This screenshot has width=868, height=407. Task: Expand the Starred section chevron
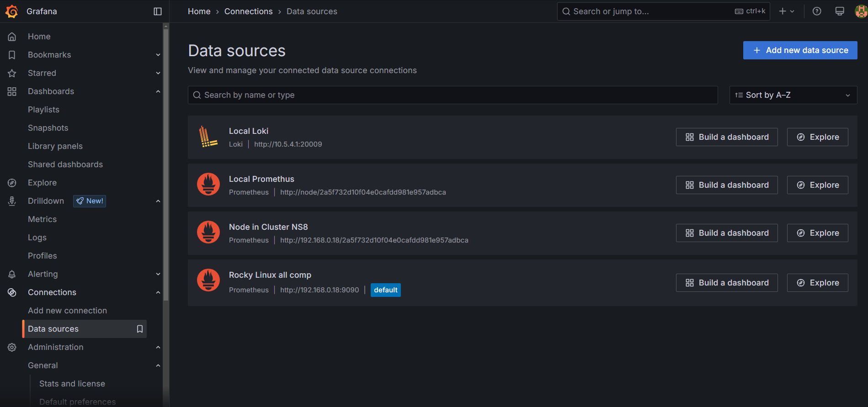pyautogui.click(x=158, y=73)
